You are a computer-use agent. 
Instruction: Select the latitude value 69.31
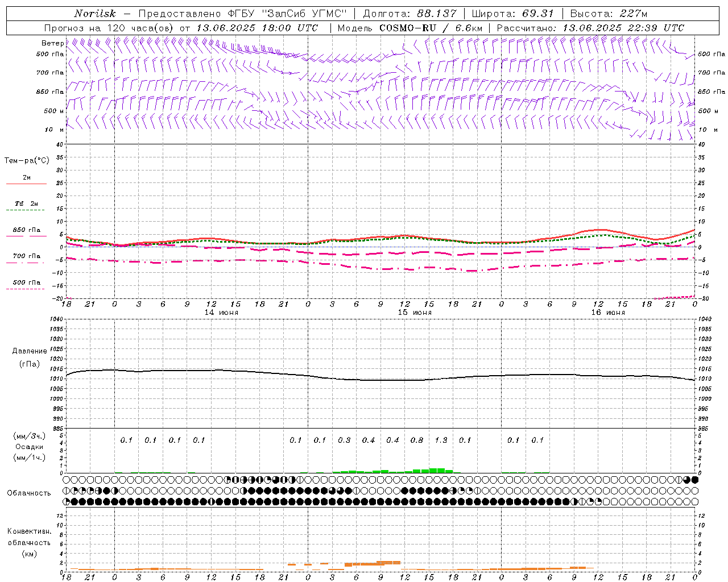537,14
